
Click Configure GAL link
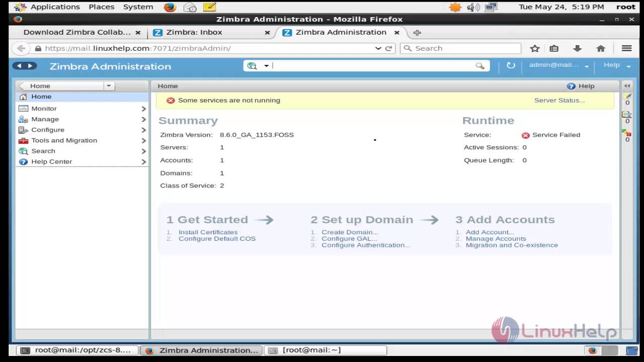click(x=349, y=239)
